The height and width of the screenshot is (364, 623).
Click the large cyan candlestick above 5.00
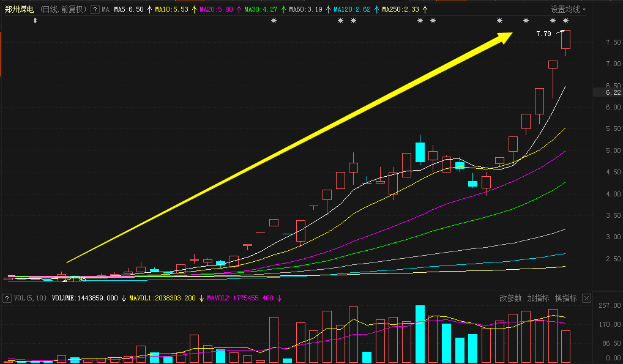420,152
